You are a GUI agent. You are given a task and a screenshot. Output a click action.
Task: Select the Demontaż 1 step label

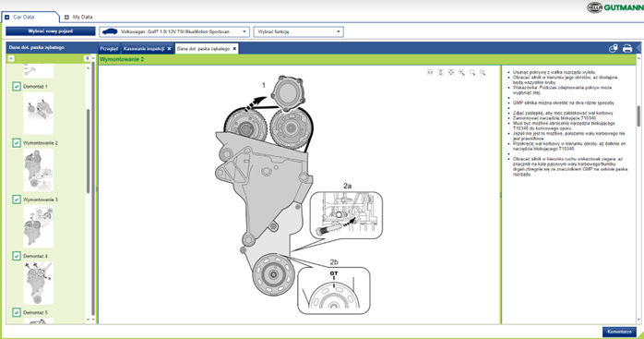(35, 87)
